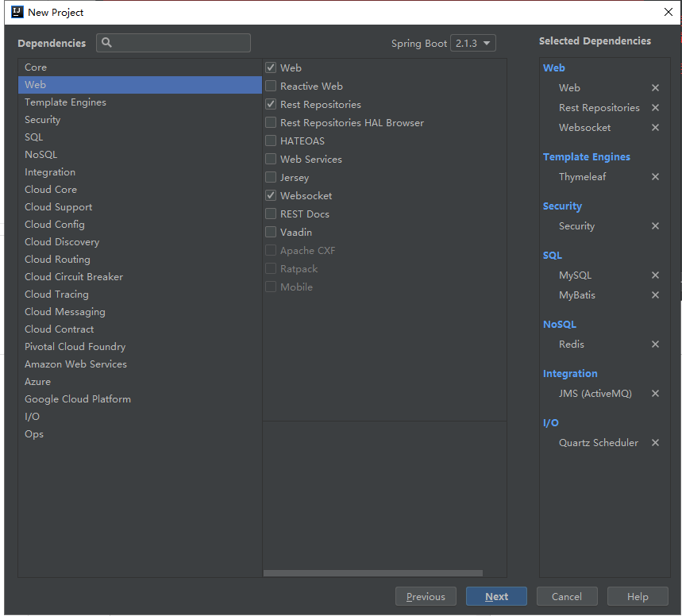
Task: Click the MySQL entry in Selected Dependencies
Action: tap(575, 275)
